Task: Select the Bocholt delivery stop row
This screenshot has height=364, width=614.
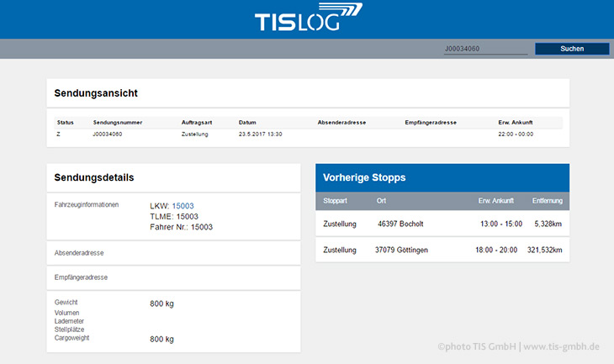Action: coord(442,224)
